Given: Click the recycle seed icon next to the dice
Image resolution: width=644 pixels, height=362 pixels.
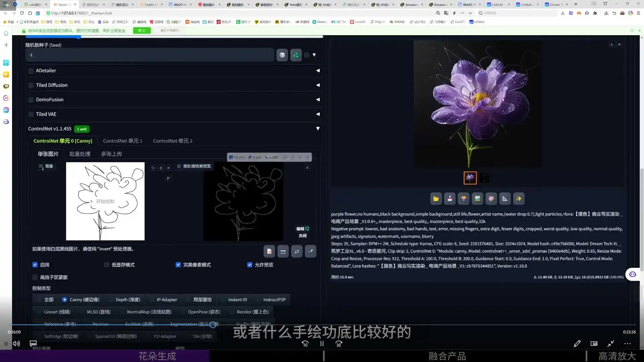Looking at the screenshot, I should pos(296,55).
